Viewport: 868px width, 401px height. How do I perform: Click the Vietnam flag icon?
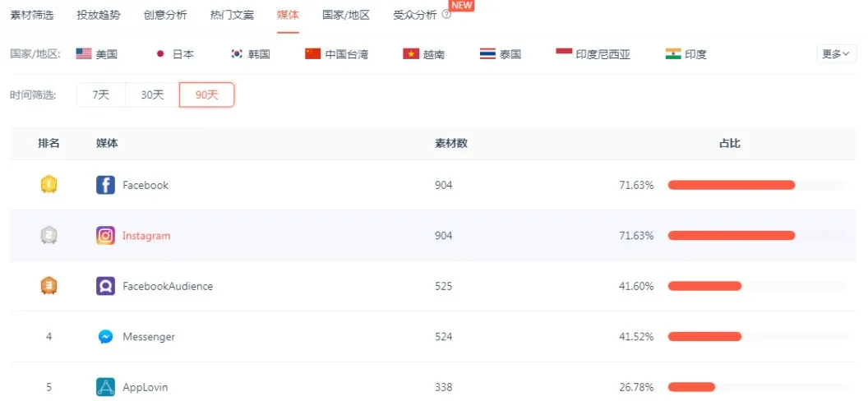coord(411,53)
